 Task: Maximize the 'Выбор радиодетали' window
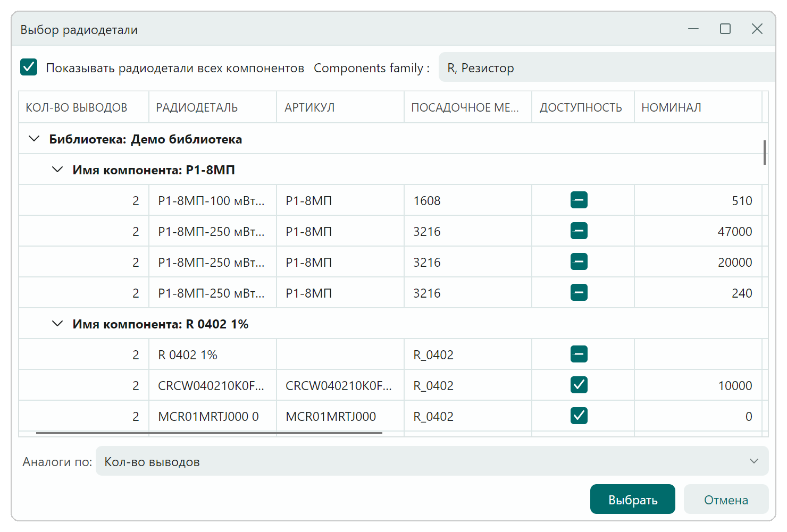725,29
